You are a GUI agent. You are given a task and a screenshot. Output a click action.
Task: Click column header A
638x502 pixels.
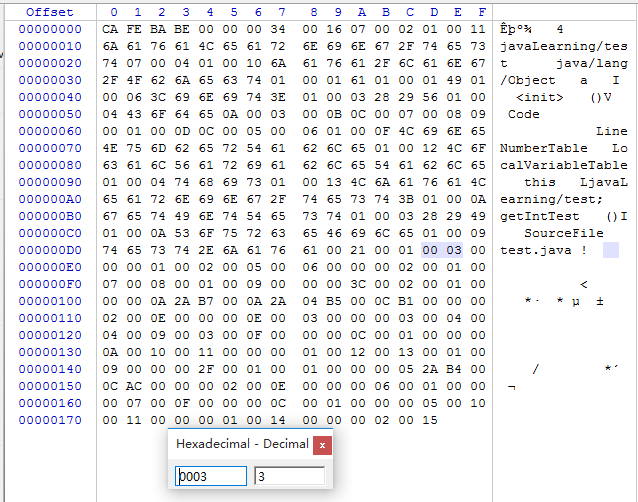coord(361,12)
